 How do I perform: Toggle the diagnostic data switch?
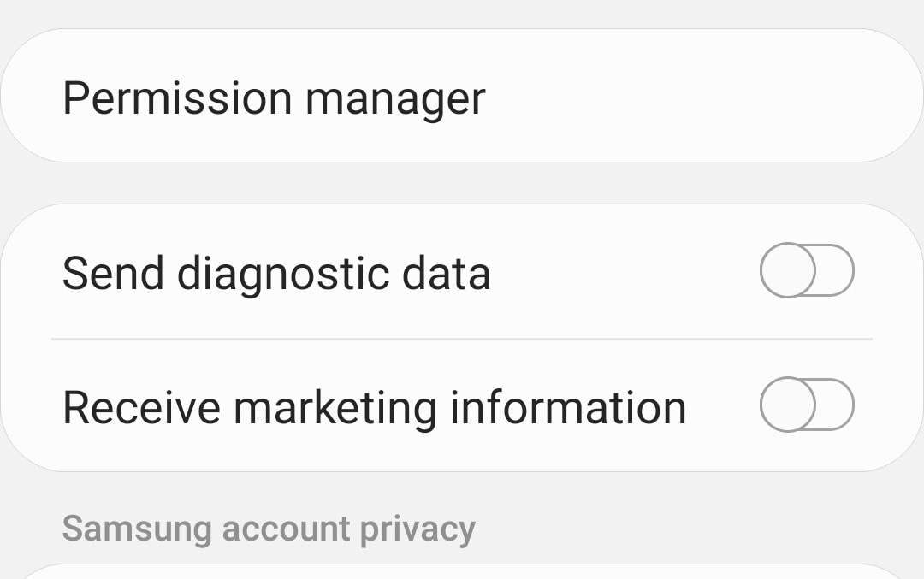pyautogui.click(x=805, y=270)
